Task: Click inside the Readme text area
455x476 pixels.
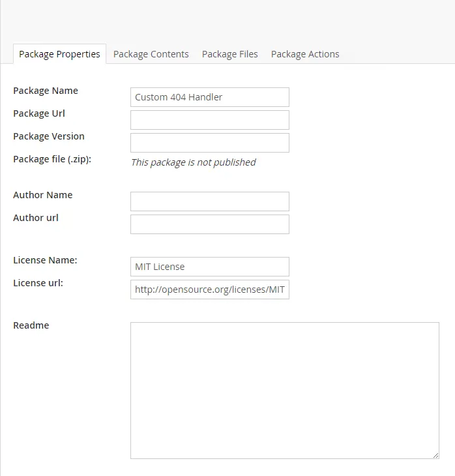Action: pos(284,390)
